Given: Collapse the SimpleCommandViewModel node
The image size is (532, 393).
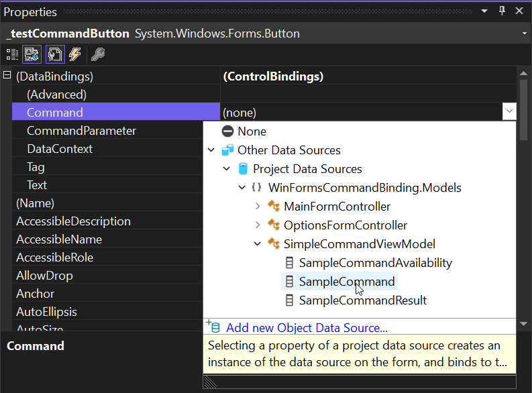Looking at the screenshot, I should click(258, 243).
